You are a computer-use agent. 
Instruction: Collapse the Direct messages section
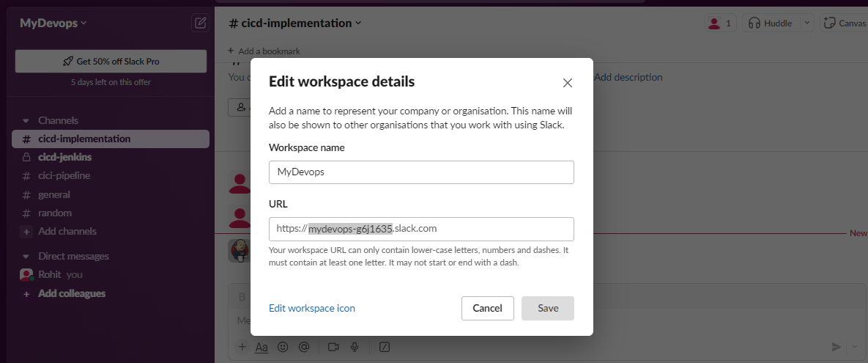pyautogui.click(x=26, y=257)
